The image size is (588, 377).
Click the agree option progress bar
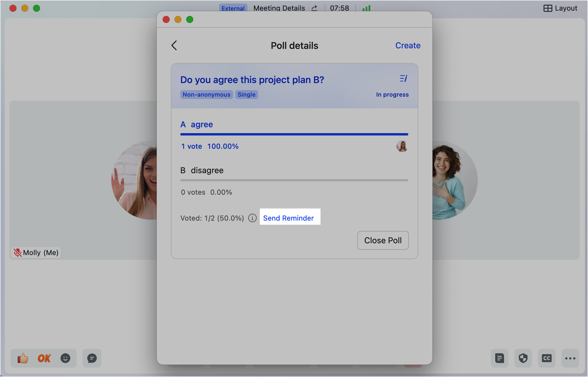coord(294,134)
